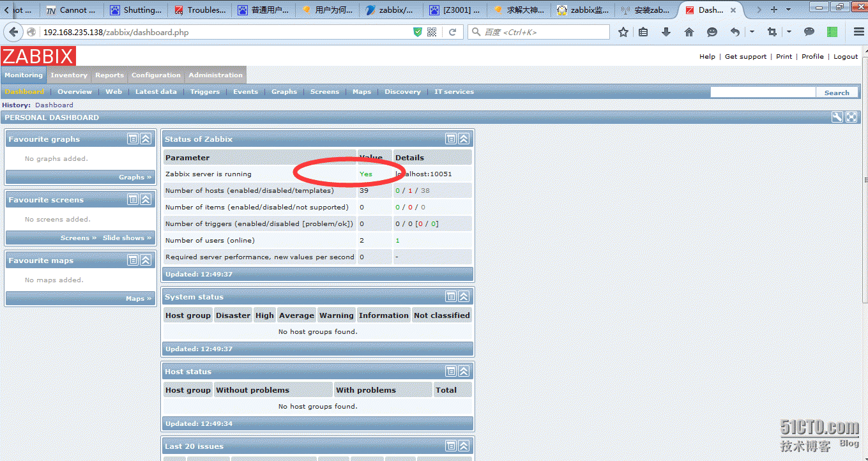Open the Configuration main tab

156,75
